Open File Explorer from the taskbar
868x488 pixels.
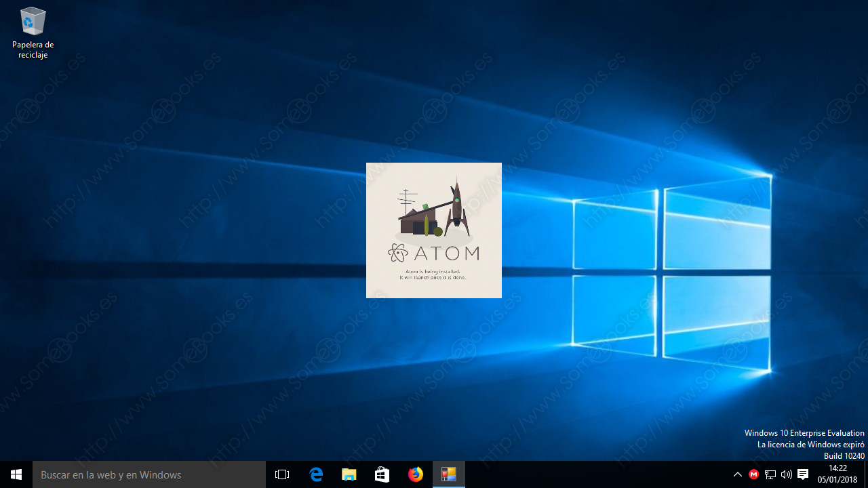click(349, 474)
